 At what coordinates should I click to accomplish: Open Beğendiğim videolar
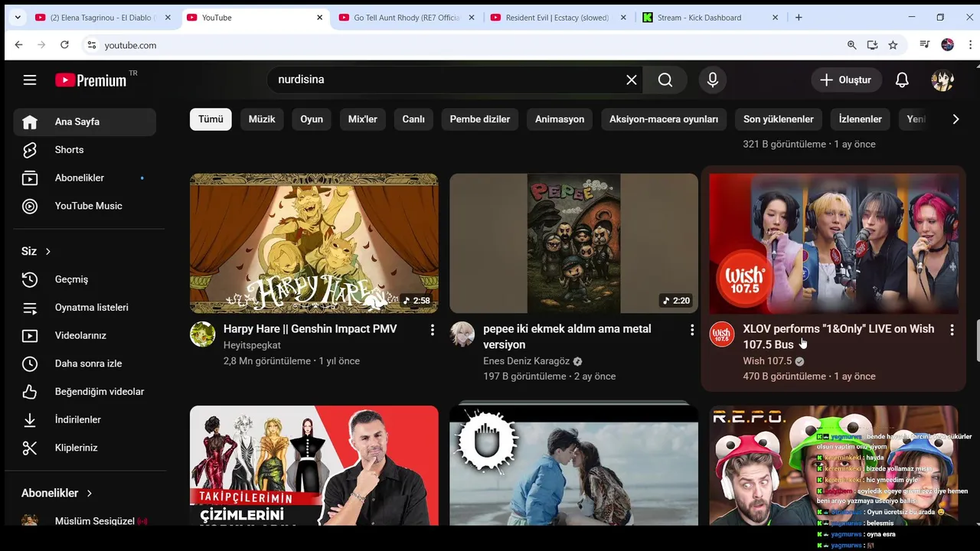coord(85,392)
